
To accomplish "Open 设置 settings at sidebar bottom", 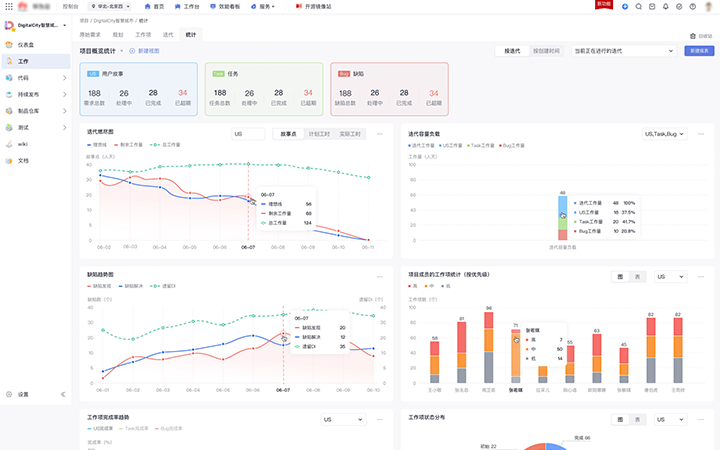I will click(x=23, y=394).
